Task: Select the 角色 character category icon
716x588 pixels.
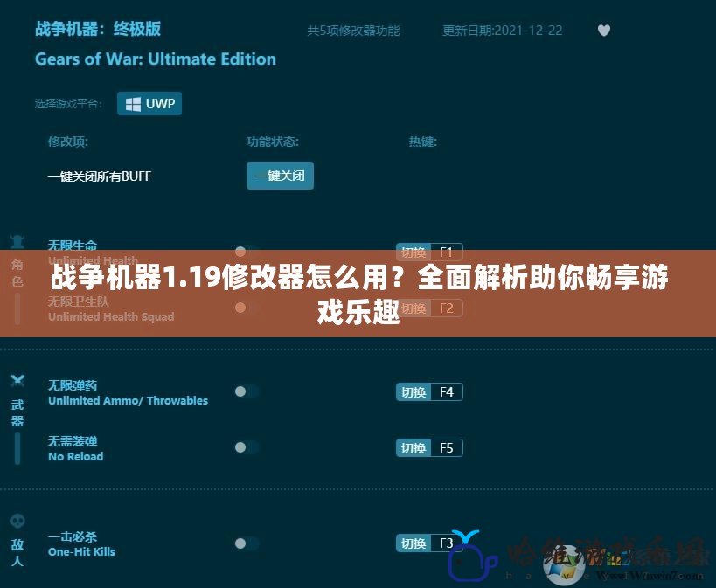Action: [17, 241]
